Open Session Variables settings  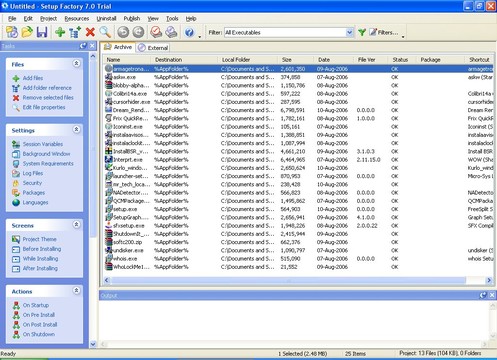click(43, 144)
